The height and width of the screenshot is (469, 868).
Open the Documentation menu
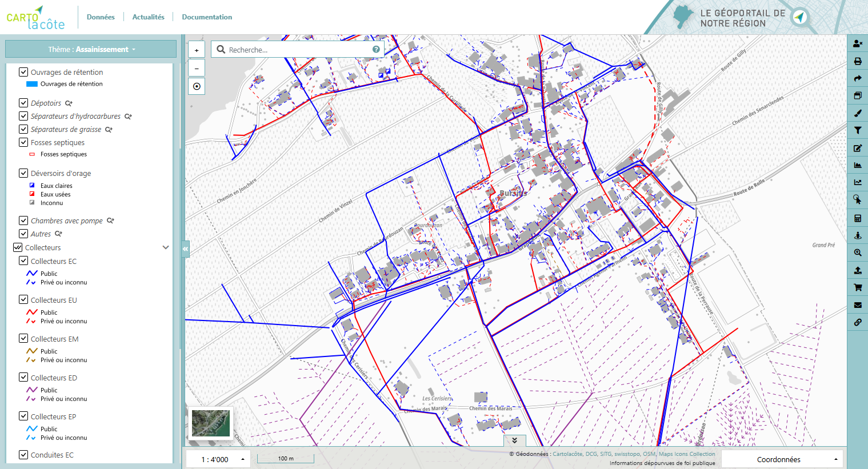pos(207,17)
